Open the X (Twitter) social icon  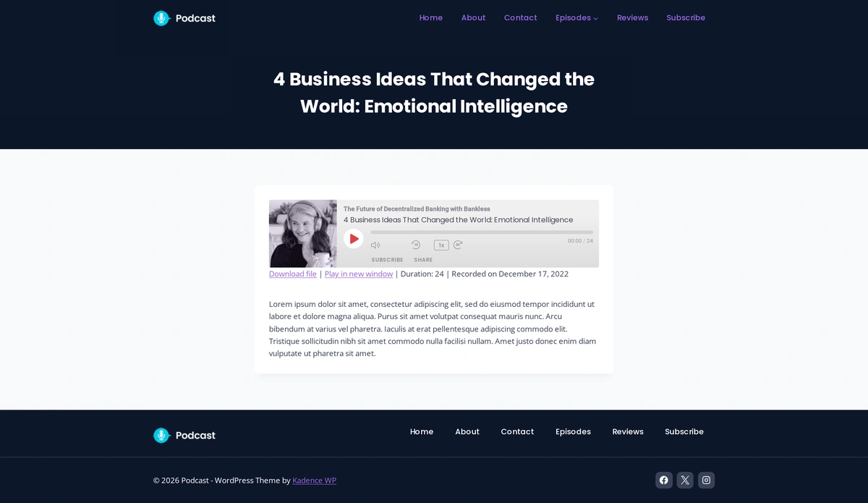tap(685, 480)
